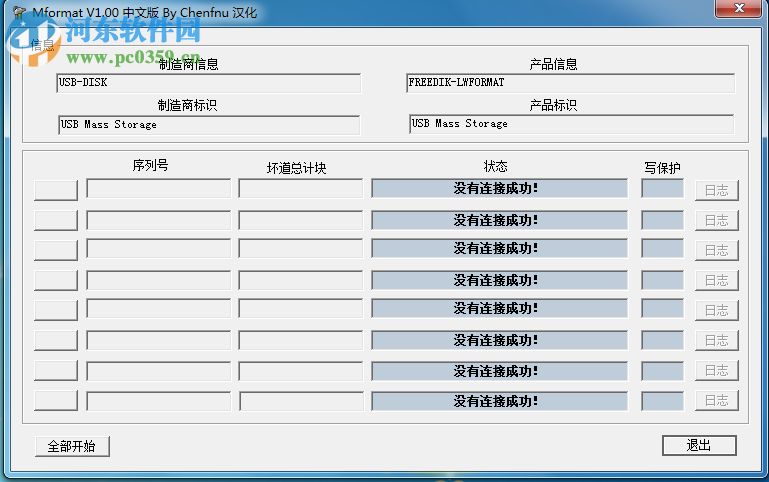Click the 坏道总计块 field in the first row
This screenshot has height=482, width=769.
[x=301, y=188]
